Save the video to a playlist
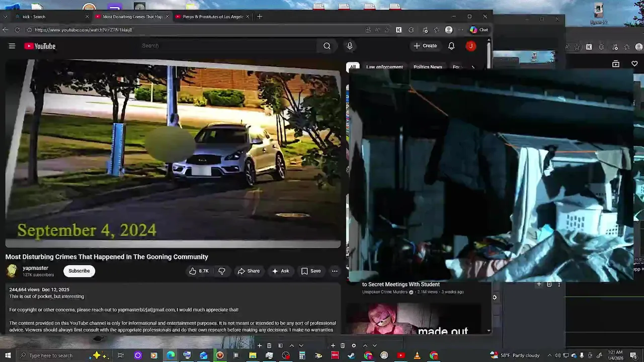Viewport: 644px width, 362px height. (311, 271)
